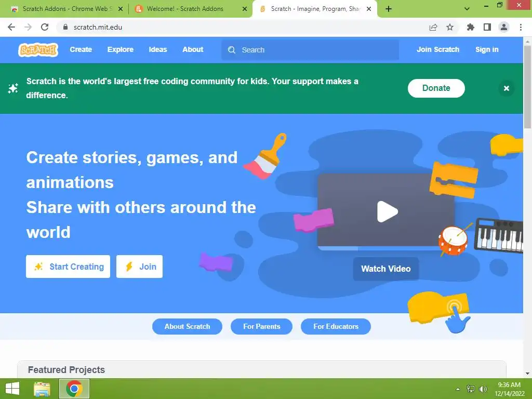Click the magnifier icon in Search box
532x399 pixels.
coord(232,50)
